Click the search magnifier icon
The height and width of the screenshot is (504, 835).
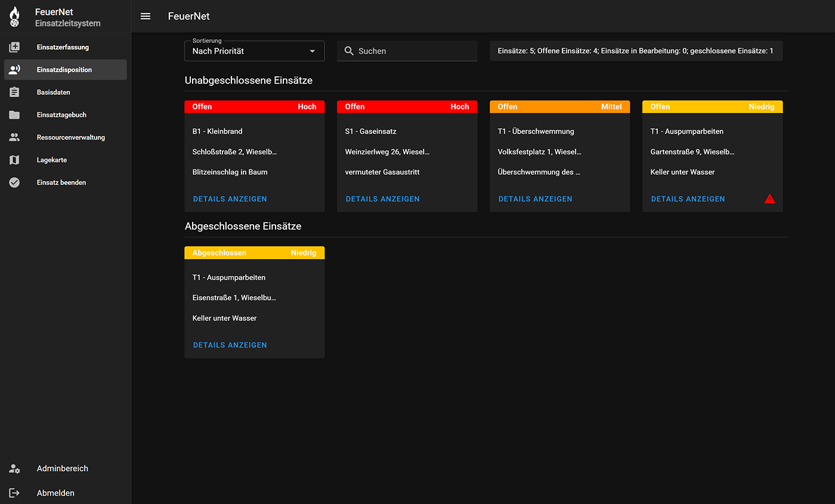pos(350,51)
